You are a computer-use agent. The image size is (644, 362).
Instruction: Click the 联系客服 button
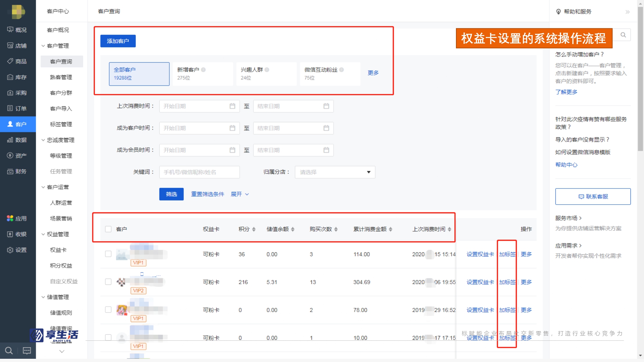click(x=593, y=196)
